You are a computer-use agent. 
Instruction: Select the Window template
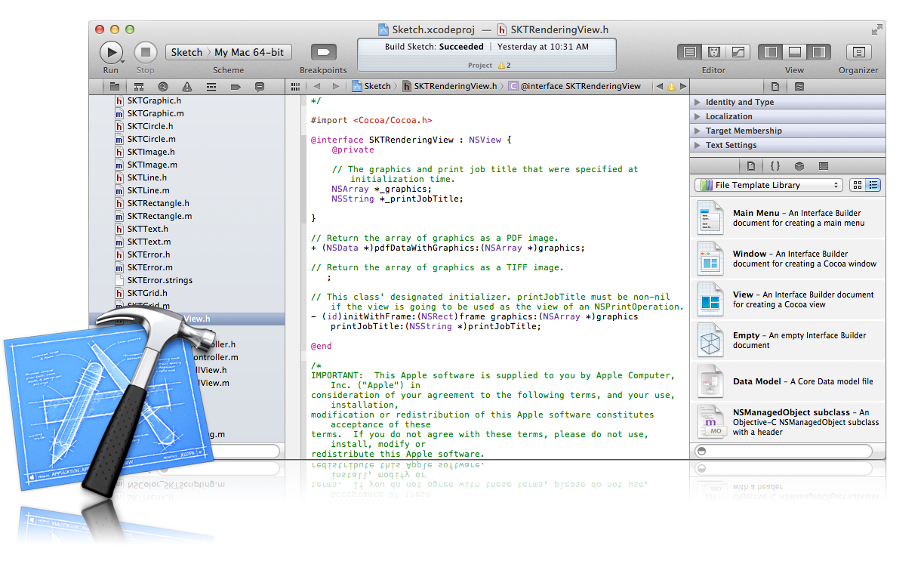787,259
